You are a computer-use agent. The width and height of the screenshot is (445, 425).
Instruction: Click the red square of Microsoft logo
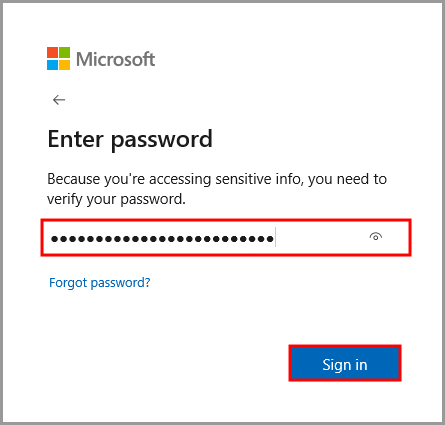[x=52, y=53]
